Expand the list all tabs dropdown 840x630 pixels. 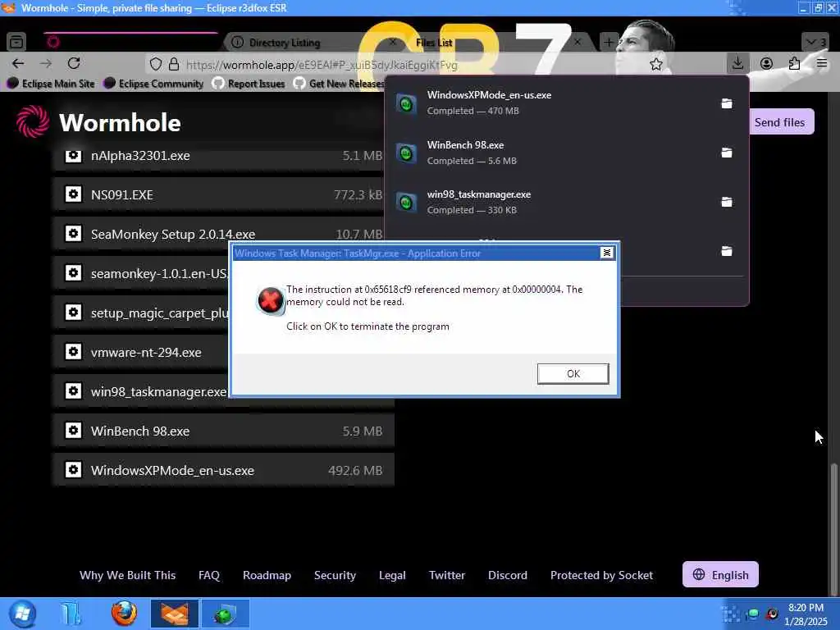coord(816,42)
